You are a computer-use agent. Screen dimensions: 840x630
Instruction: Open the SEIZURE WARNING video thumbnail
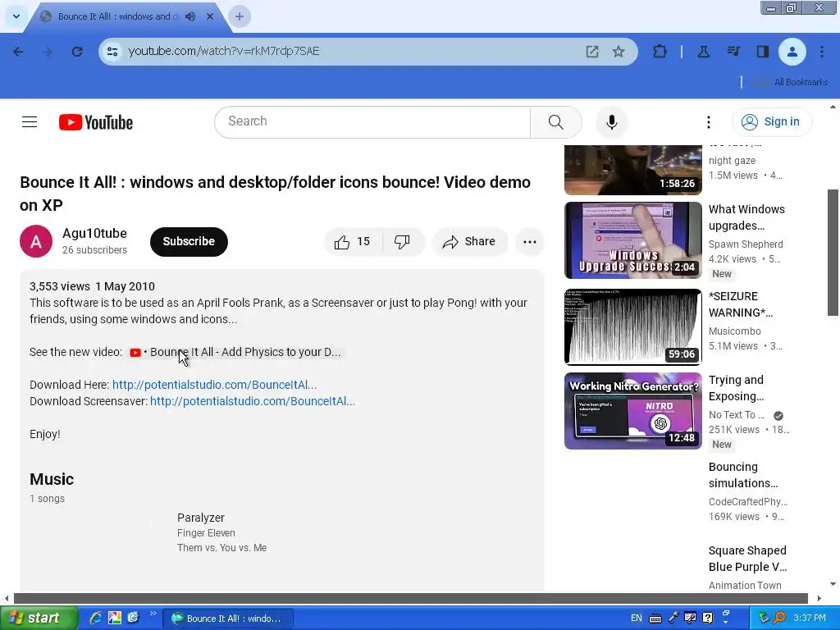click(632, 326)
